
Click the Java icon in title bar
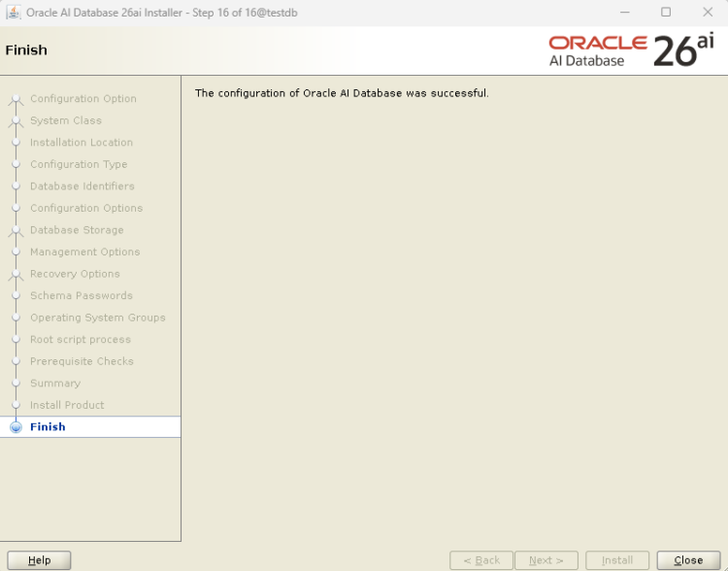(13, 12)
